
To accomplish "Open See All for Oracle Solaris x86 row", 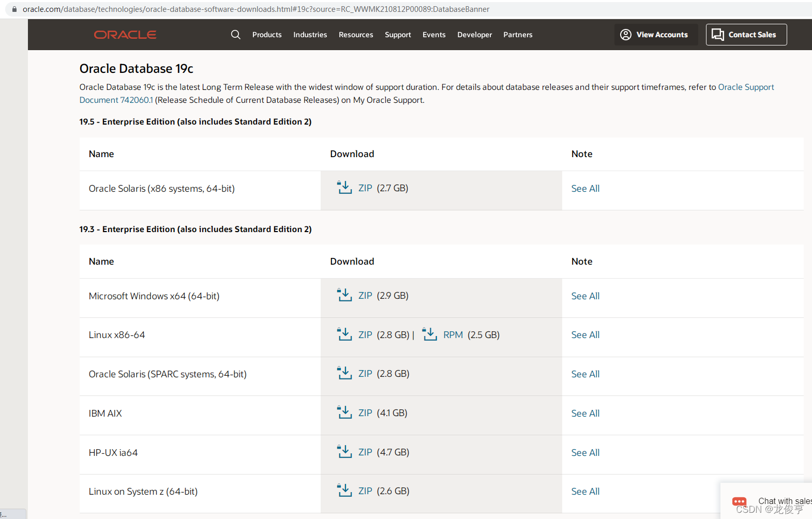I will (585, 189).
